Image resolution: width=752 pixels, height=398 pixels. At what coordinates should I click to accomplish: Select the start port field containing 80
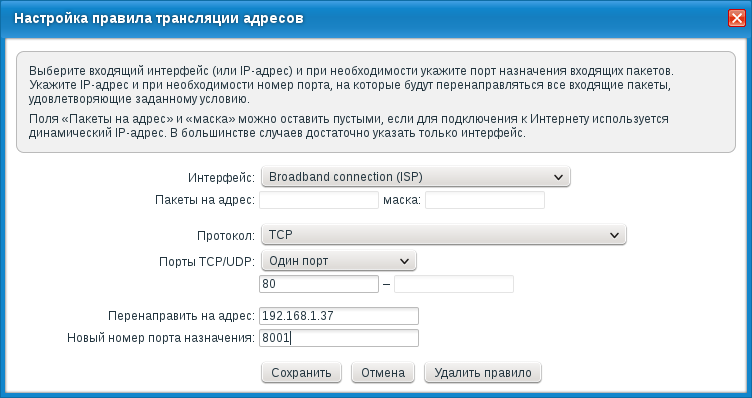(319, 284)
